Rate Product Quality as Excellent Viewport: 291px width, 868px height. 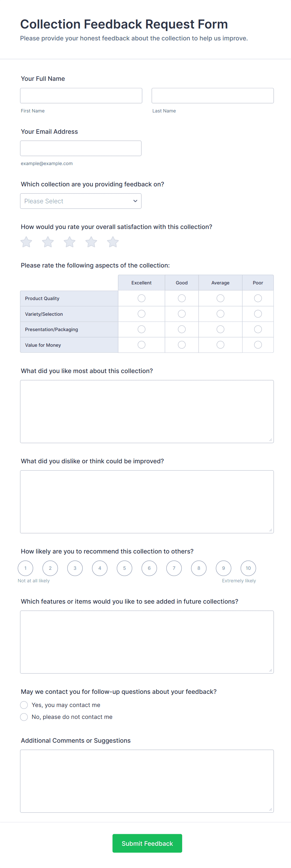point(142,298)
